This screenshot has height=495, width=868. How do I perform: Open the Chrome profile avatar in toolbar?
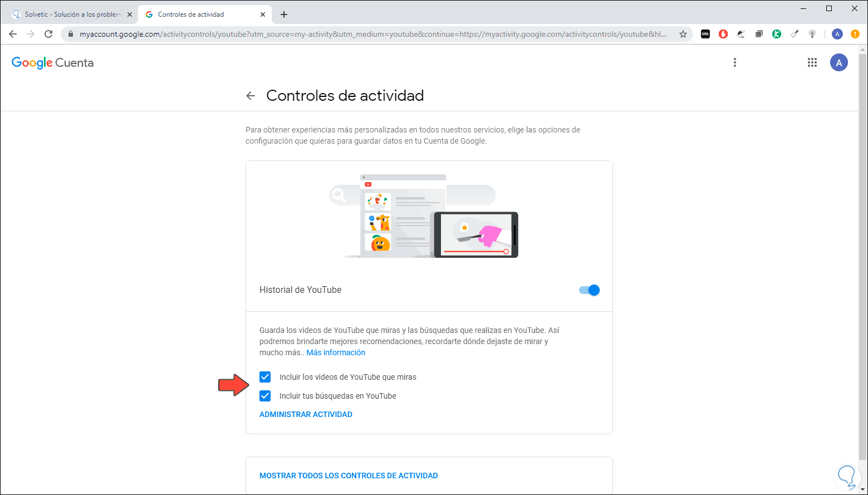coord(837,34)
